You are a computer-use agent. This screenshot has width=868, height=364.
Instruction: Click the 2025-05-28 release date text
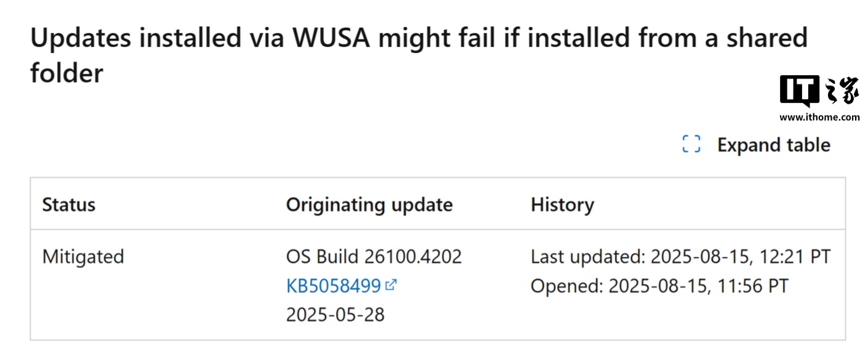point(336,315)
